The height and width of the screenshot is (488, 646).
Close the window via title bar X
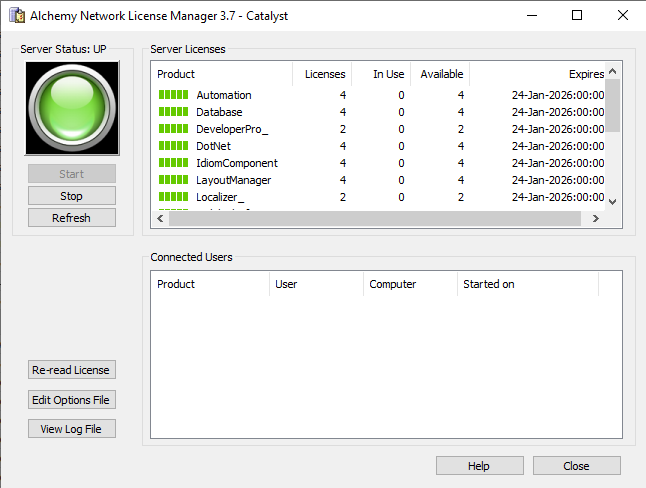(623, 16)
